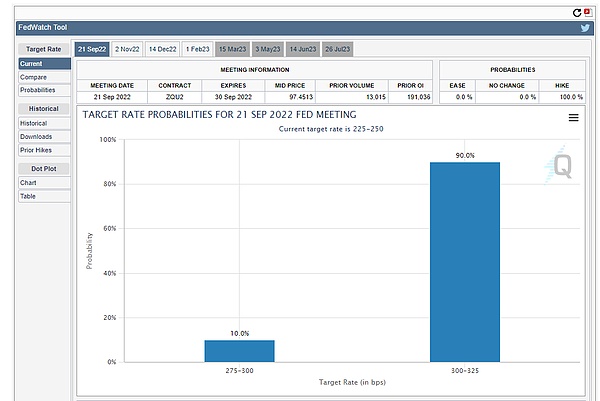Click the Target Rate (in bps) axis title

[352, 382]
